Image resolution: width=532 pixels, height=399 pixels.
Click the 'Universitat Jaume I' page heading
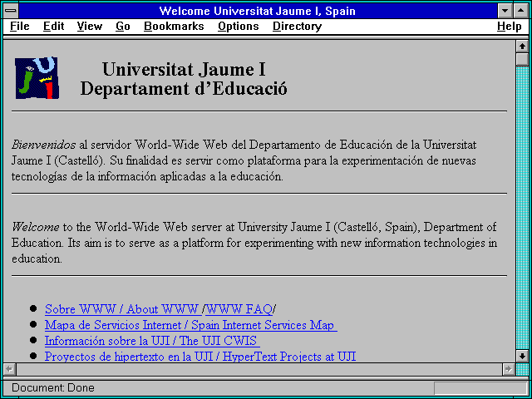click(x=184, y=69)
